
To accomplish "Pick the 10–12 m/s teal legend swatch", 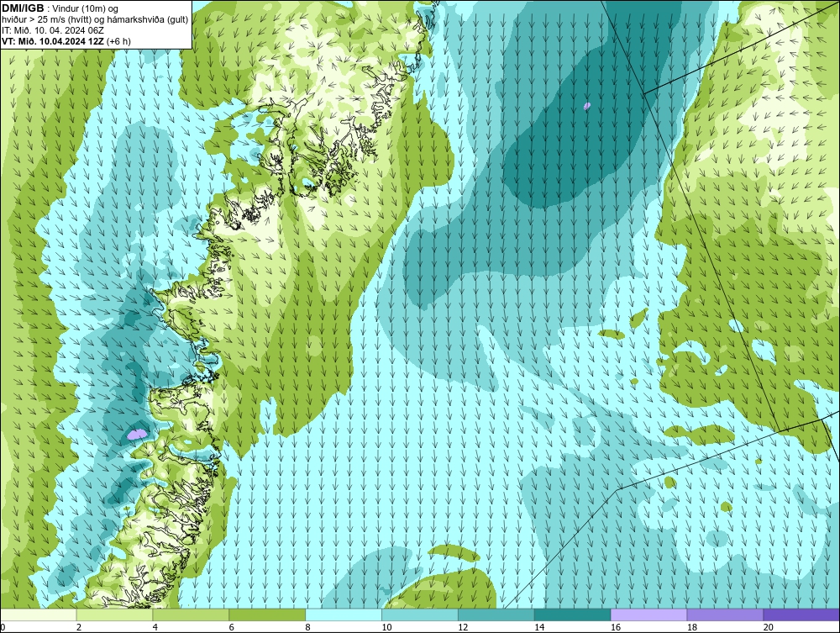I will pos(420,615).
